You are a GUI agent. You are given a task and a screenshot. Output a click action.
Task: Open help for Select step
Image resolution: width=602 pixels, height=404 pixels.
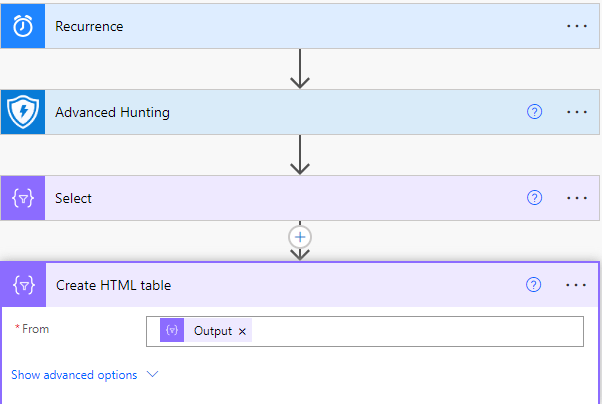(x=534, y=198)
